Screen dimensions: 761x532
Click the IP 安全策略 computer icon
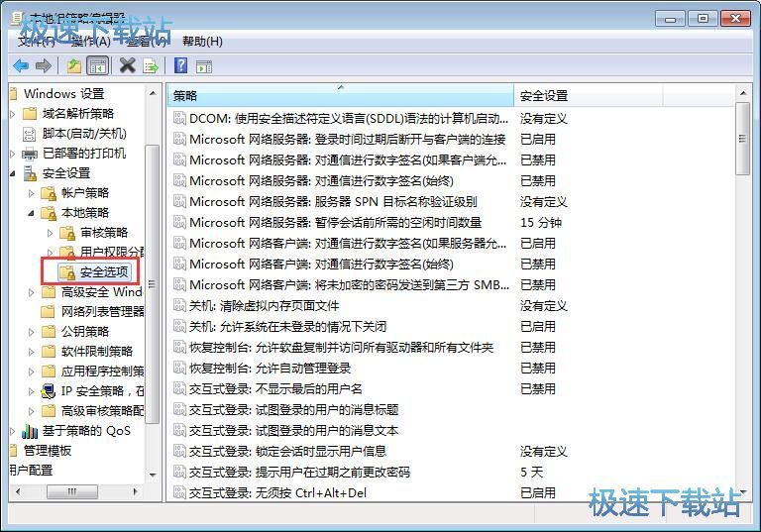pyautogui.click(x=48, y=391)
